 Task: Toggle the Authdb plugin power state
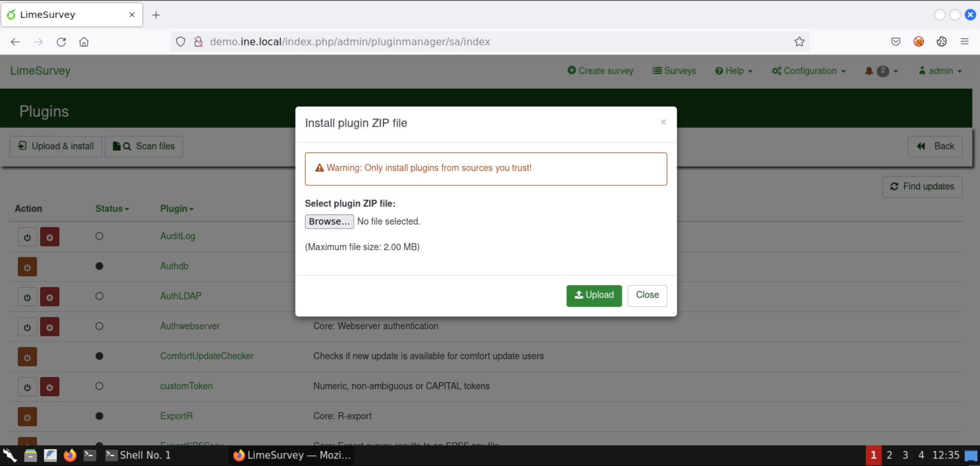(27, 266)
